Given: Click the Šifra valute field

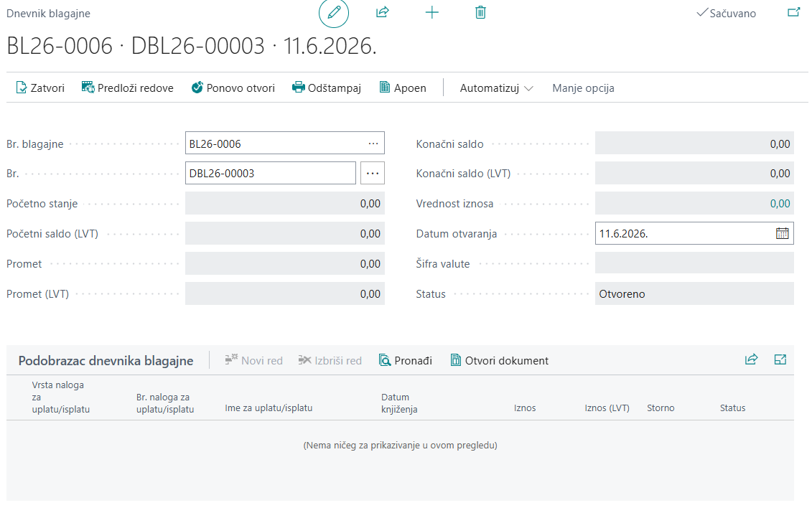Looking at the screenshot, I should click(x=694, y=263).
